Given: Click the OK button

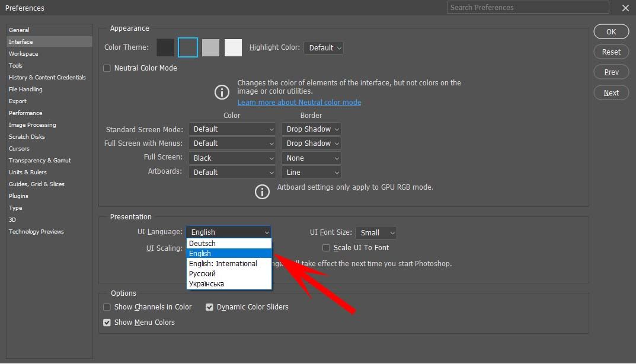Looking at the screenshot, I should (x=611, y=31).
